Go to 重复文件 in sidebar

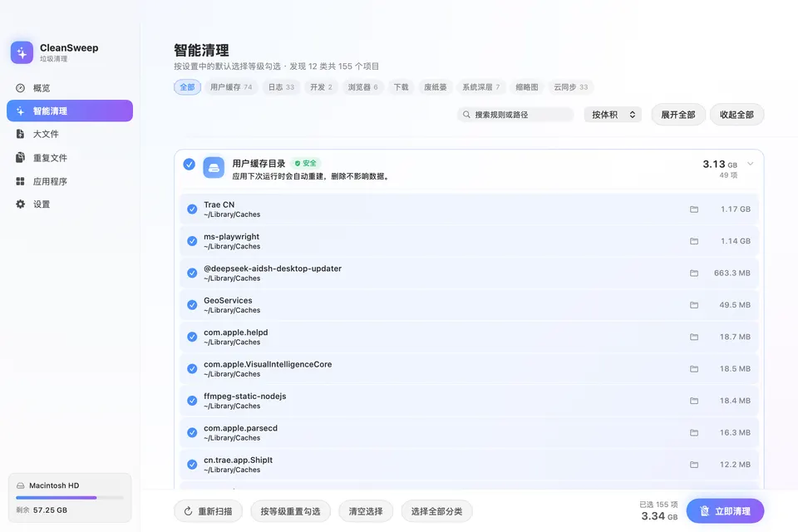point(70,158)
